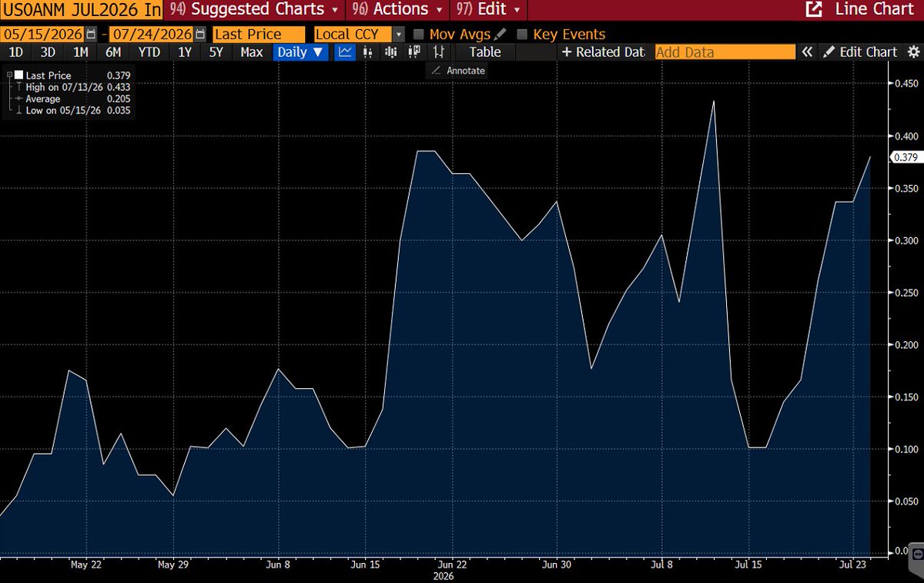
Task: Click the US0ANM JUL2026 security field
Action: (81, 9)
